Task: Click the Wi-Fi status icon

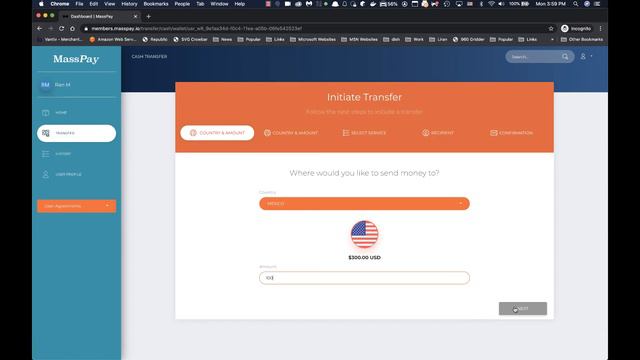Action: point(491,4)
